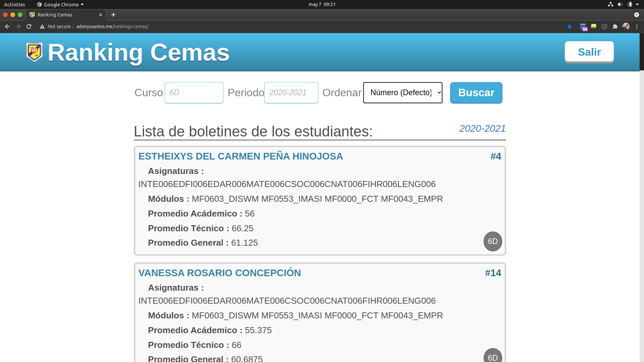Go back to previous page
644x362 pixels.
pyautogui.click(x=7, y=26)
